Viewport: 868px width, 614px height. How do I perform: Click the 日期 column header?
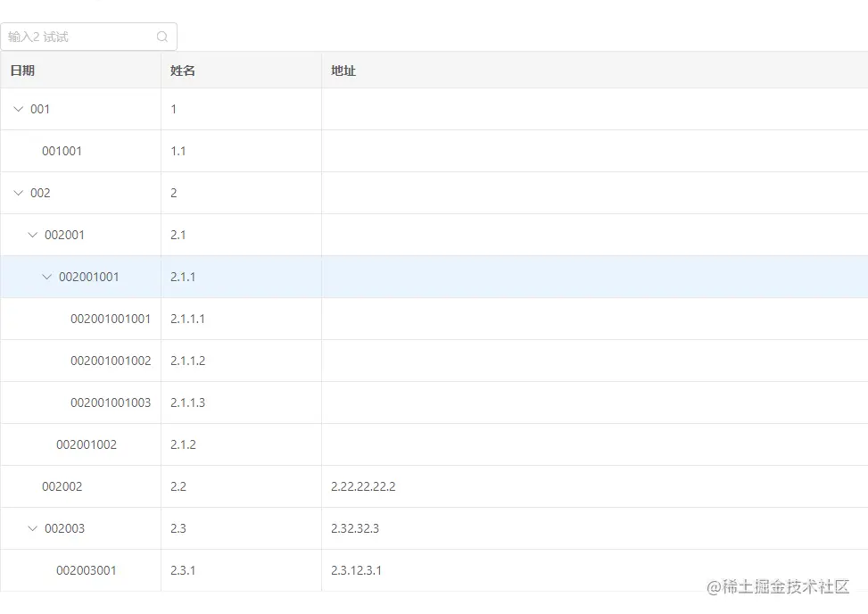coord(22,69)
